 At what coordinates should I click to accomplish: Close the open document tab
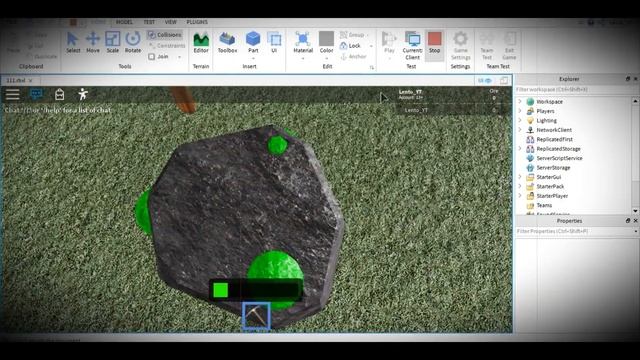point(31,80)
